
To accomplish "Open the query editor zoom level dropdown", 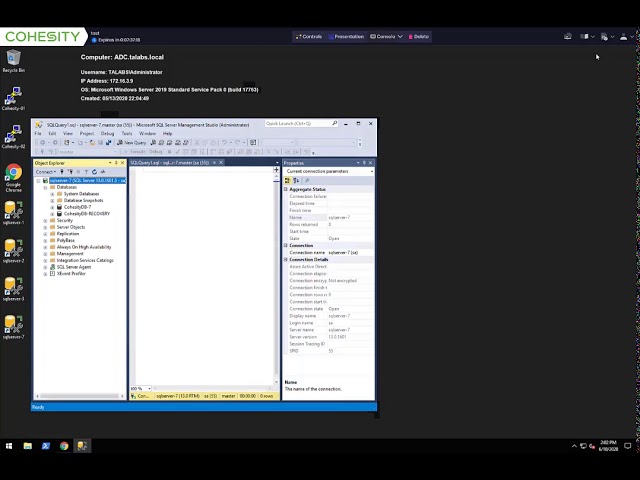I will pyautogui.click(x=149, y=389).
